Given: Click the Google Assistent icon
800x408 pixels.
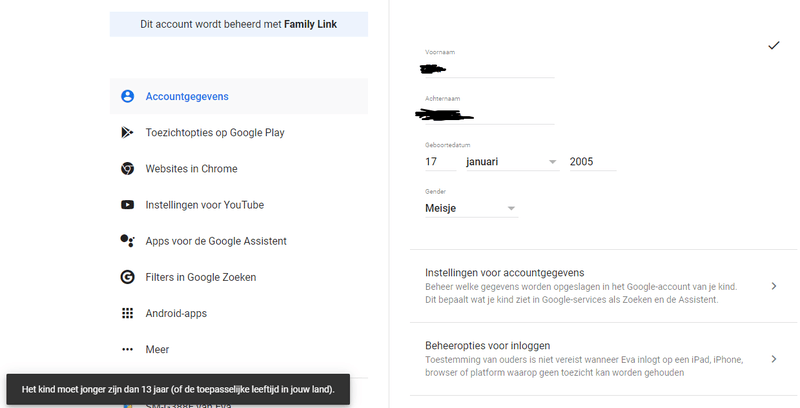Looking at the screenshot, I should tap(127, 241).
